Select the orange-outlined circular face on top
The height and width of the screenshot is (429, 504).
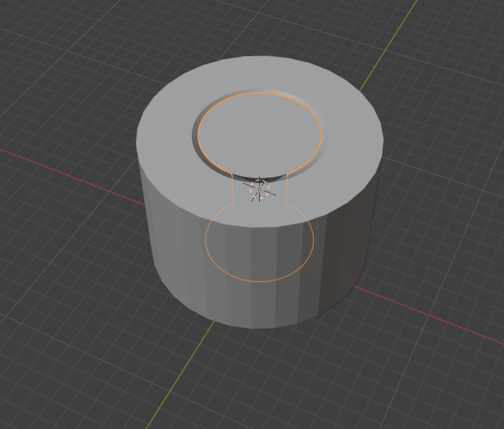click(260, 134)
